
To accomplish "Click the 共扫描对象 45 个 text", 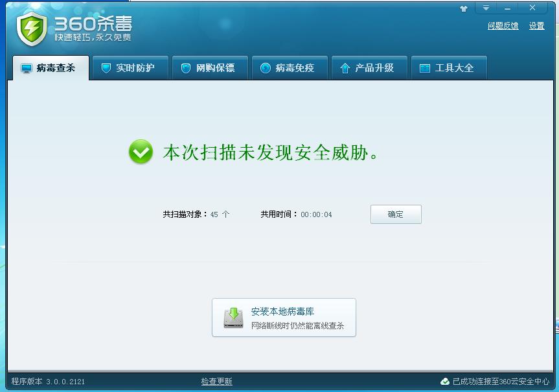I will tap(196, 214).
